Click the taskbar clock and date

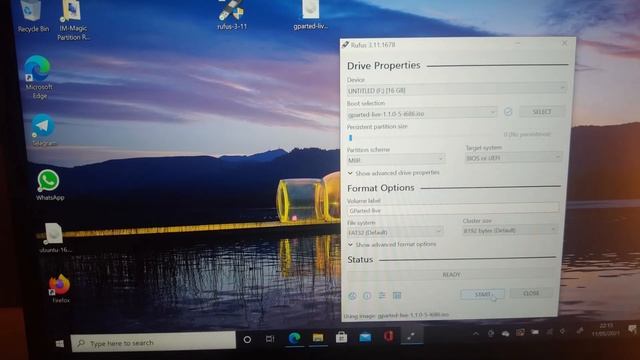(606, 329)
